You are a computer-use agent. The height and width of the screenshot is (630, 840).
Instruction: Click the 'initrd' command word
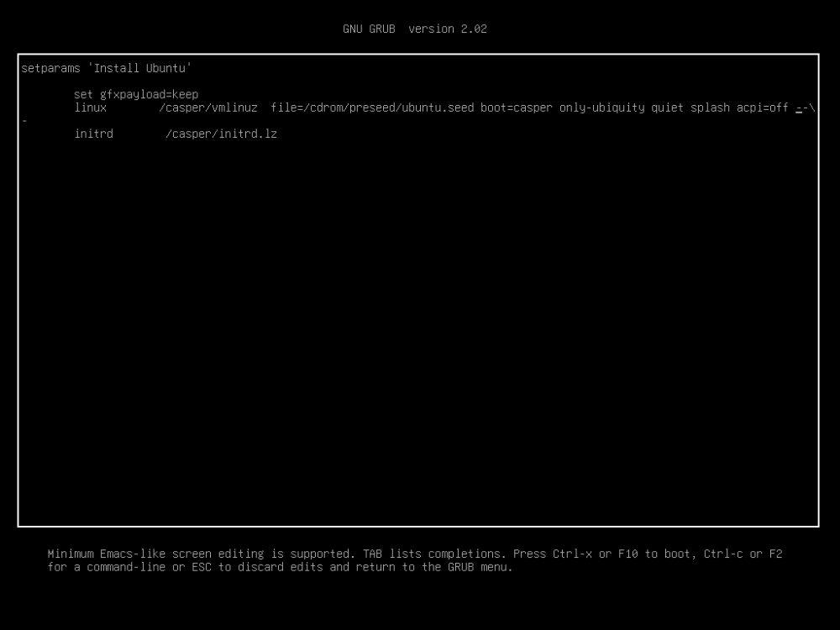[x=94, y=134]
